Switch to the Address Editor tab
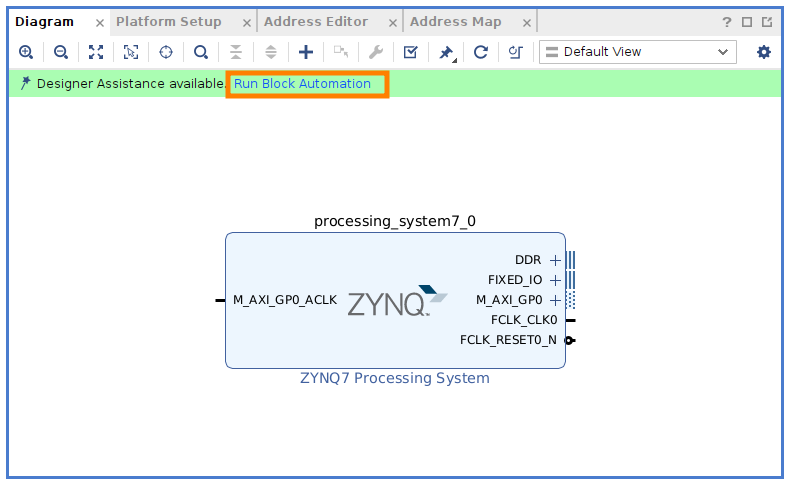The width and height of the screenshot is (788, 483). click(316, 22)
